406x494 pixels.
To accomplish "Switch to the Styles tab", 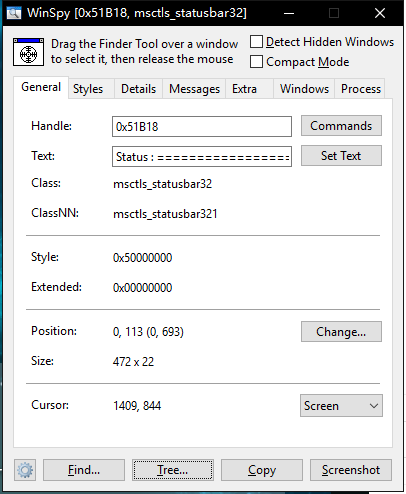I will [x=88, y=89].
